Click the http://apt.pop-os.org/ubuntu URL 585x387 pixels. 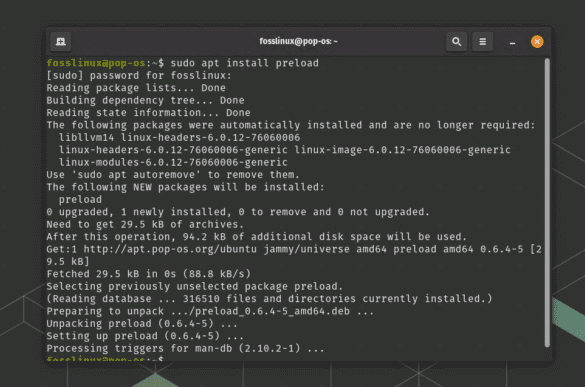[170, 249]
